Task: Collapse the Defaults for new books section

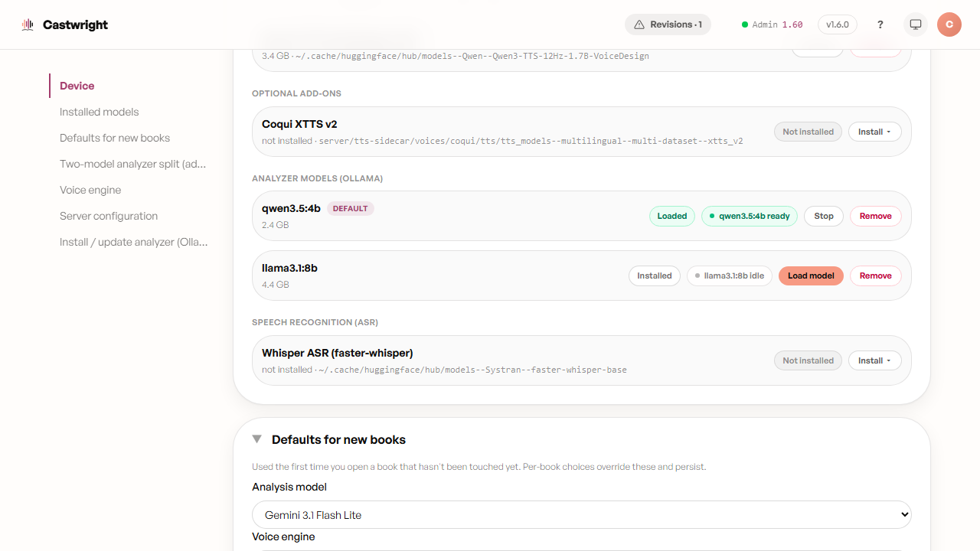Action: point(257,439)
